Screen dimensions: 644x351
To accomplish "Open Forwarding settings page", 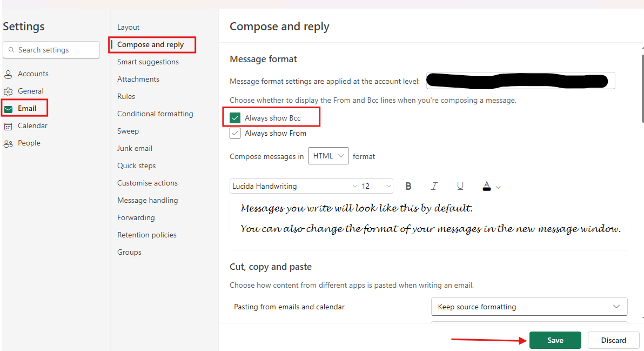I will pos(136,217).
